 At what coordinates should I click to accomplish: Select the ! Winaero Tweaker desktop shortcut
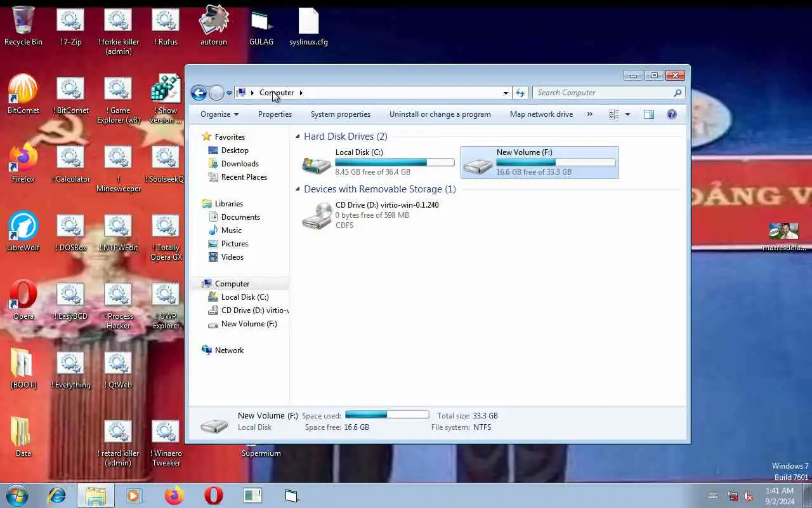click(x=166, y=443)
